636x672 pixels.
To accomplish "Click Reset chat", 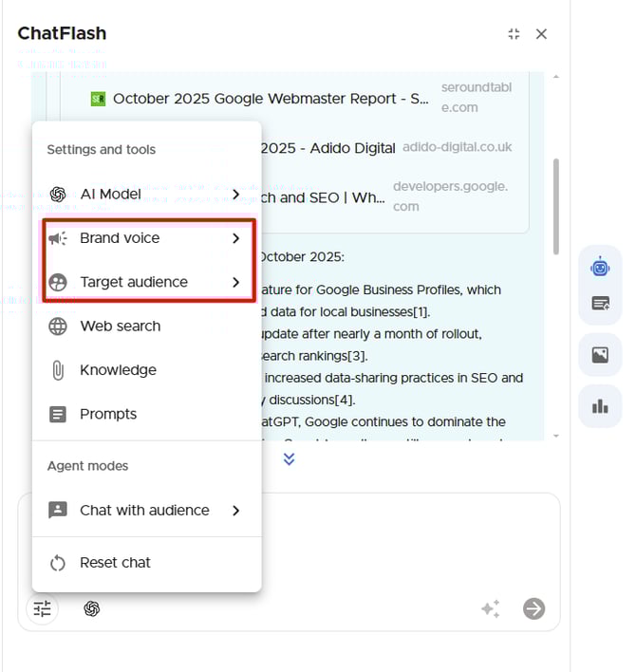I will pyautogui.click(x=114, y=563).
